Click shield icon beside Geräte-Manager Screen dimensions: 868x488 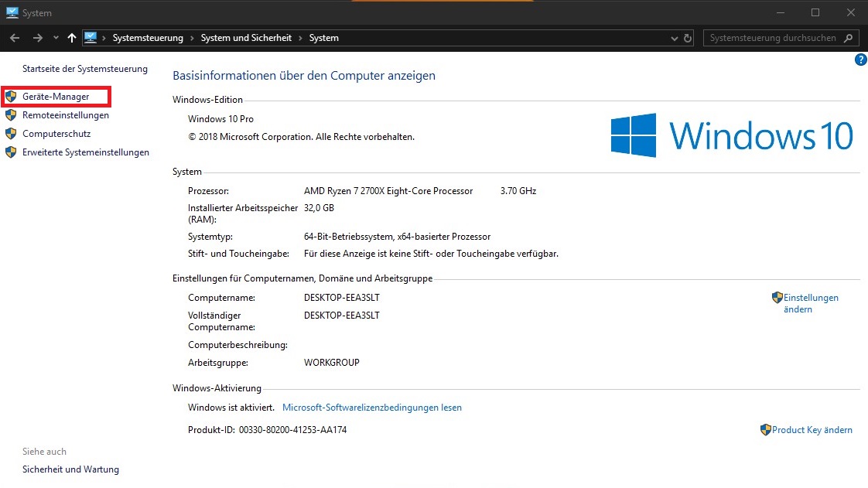11,96
